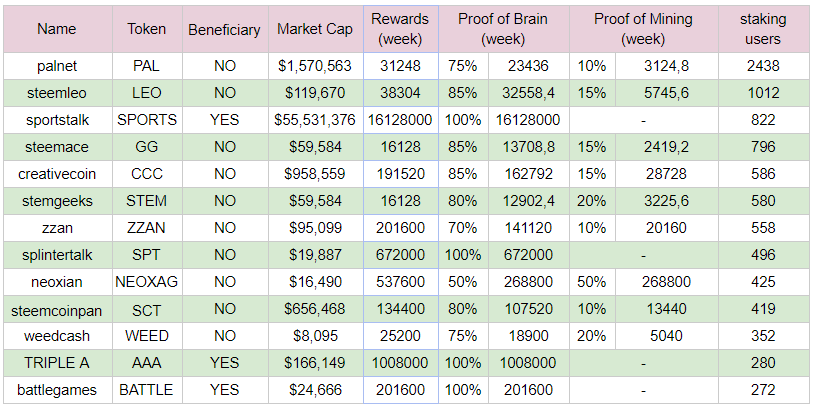Click the STEM token cell

pyautogui.click(x=147, y=201)
